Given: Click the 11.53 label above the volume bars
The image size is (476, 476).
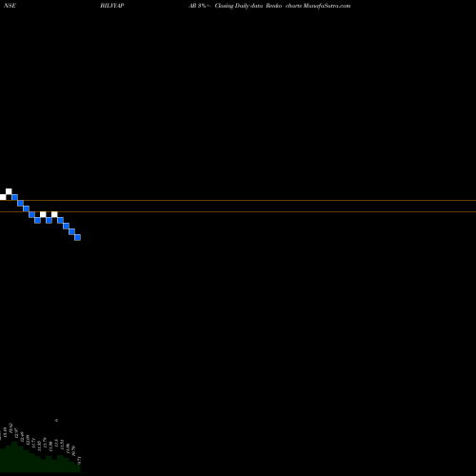Looking at the screenshot, I should (62, 445).
